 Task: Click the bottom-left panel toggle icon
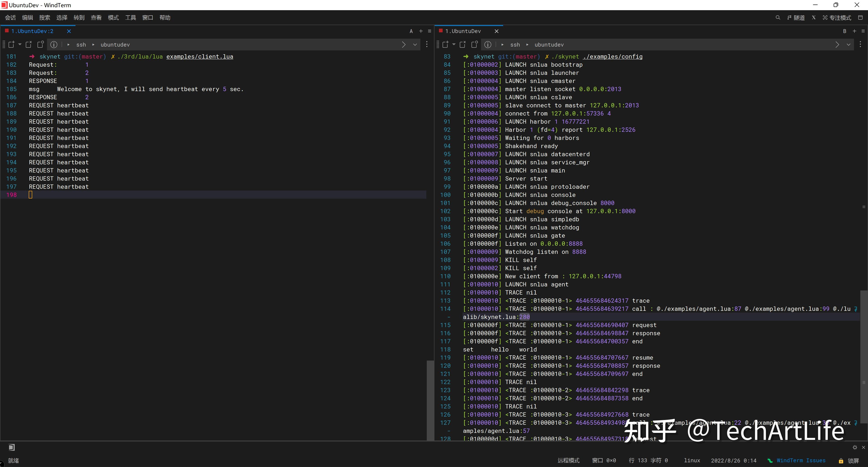(x=12, y=448)
